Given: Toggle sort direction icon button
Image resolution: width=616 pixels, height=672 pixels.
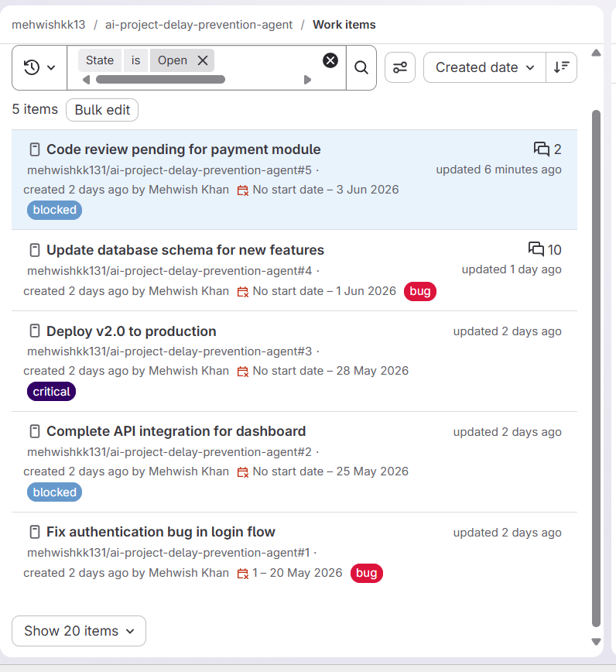Looking at the screenshot, I should (561, 67).
